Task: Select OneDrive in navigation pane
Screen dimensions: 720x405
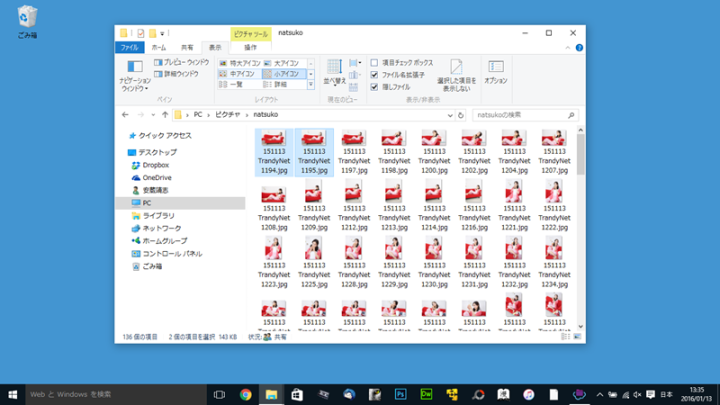Action: tap(157, 178)
